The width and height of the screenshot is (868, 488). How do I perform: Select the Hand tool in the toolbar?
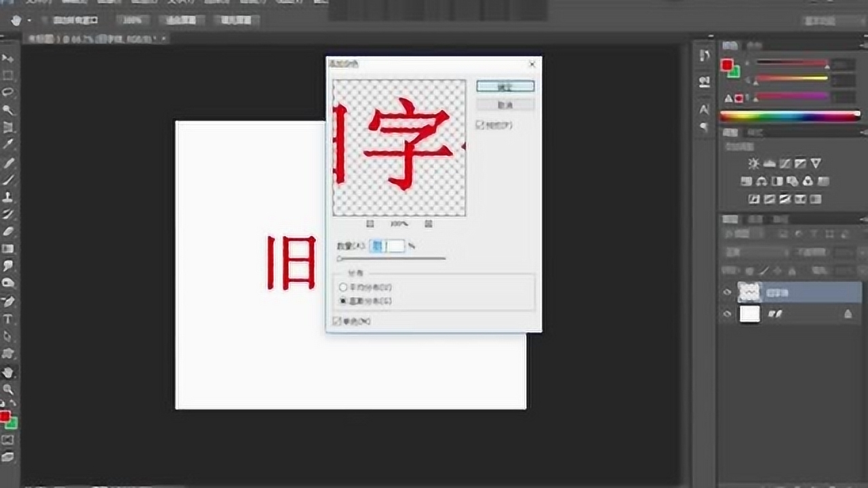click(8, 372)
